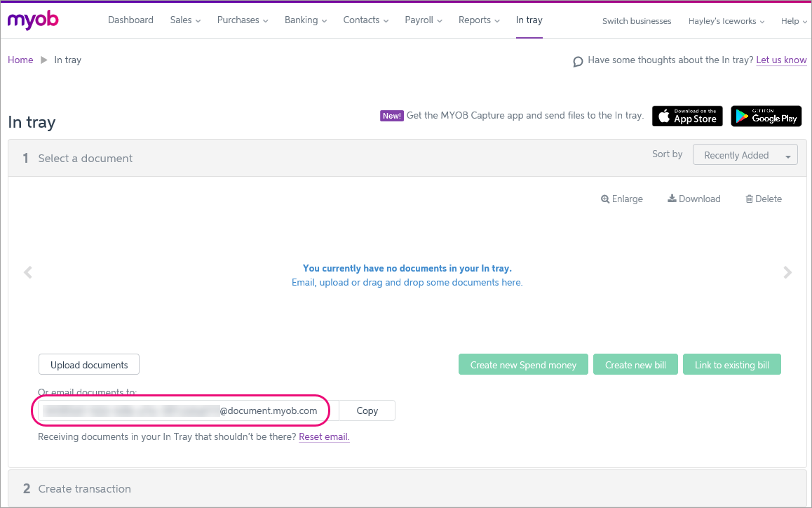This screenshot has height=508, width=812.
Task: Go to next document arrow
Action: pyautogui.click(x=787, y=272)
